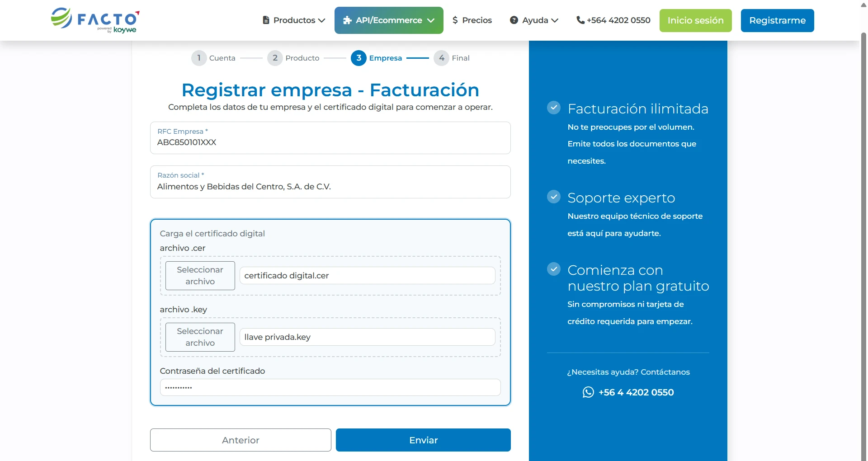Choose .key file with Seleccionar archivo
Image resolution: width=868 pixels, height=461 pixels.
click(200, 337)
